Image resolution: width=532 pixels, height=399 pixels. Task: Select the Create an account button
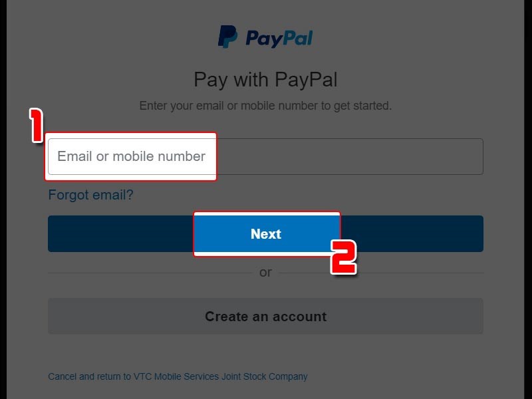coord(265,317)
